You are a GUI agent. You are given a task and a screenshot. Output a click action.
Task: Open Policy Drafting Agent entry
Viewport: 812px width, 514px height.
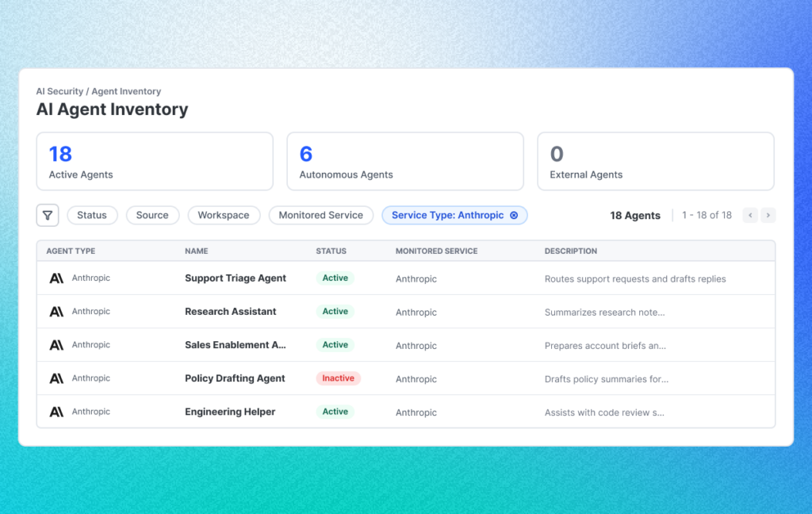235,378
